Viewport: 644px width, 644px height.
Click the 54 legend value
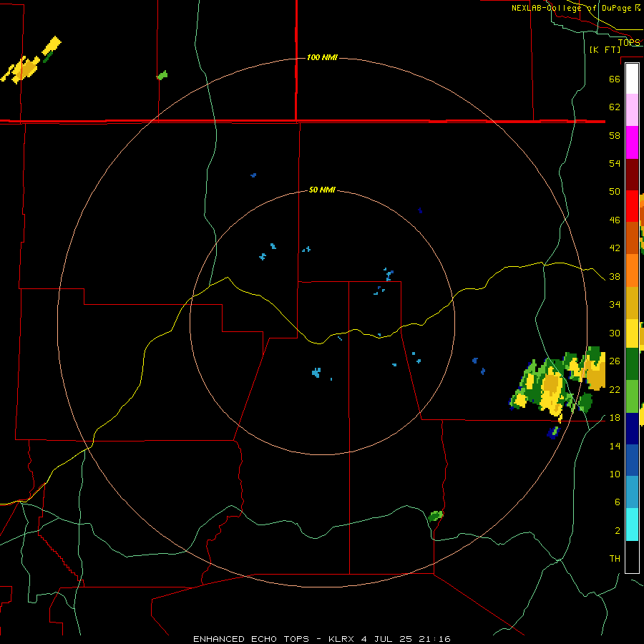(615, 163)
